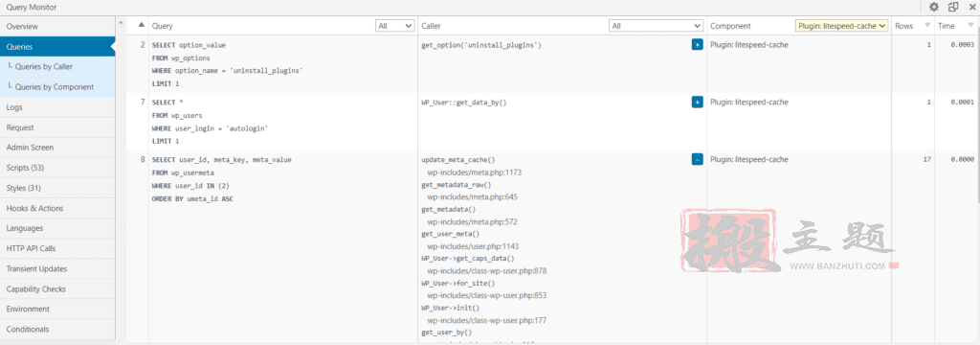Expand caller stack for WP_User::get_data_by()

click(697, 102)
